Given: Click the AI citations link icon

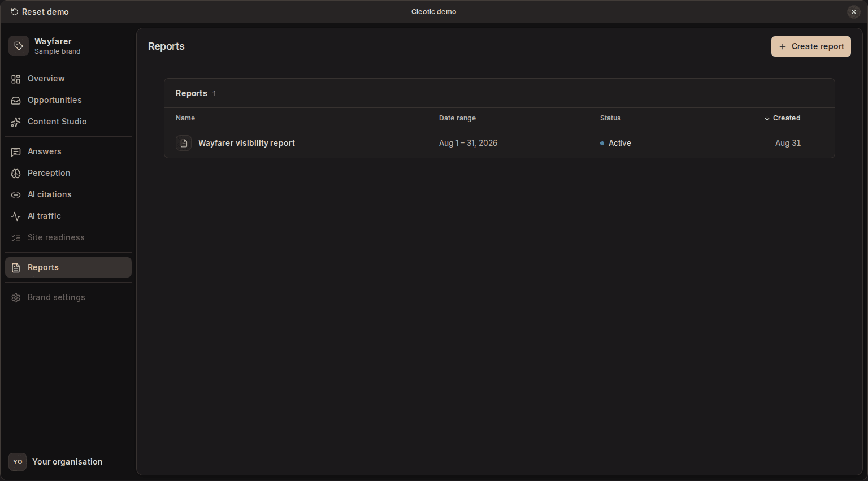Looking at the screenshot, I should pyautogui.click(x=16, y=195).
